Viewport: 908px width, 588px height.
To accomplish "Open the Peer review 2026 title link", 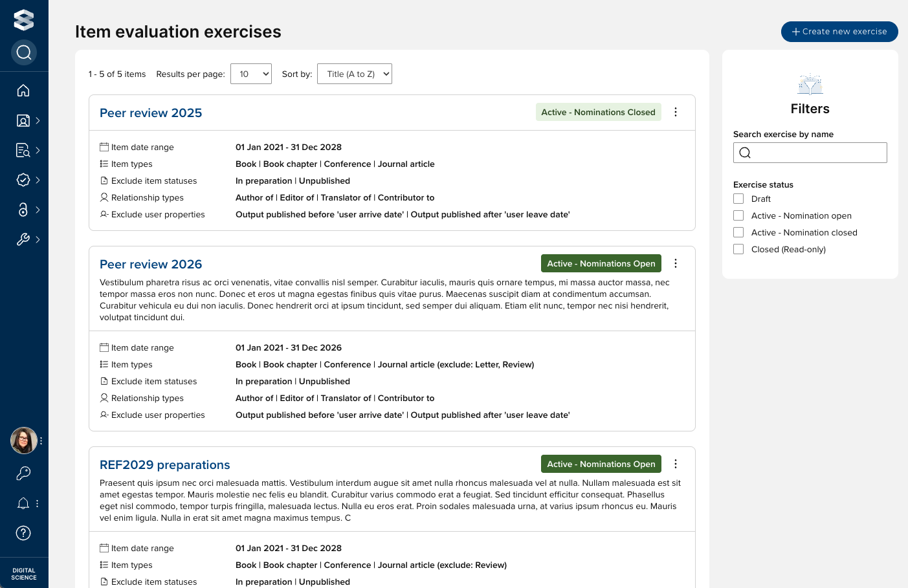I will (x=151, y=264).
